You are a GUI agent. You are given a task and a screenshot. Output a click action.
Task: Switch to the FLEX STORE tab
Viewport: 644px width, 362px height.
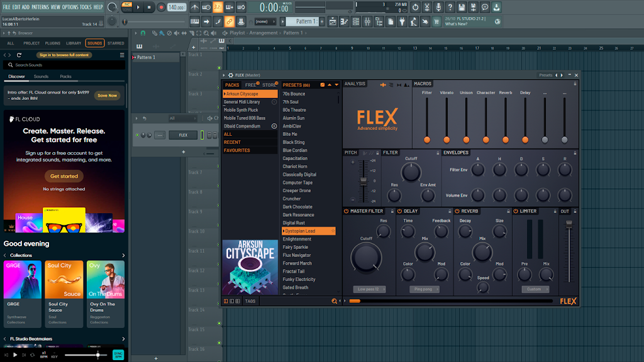269,85
